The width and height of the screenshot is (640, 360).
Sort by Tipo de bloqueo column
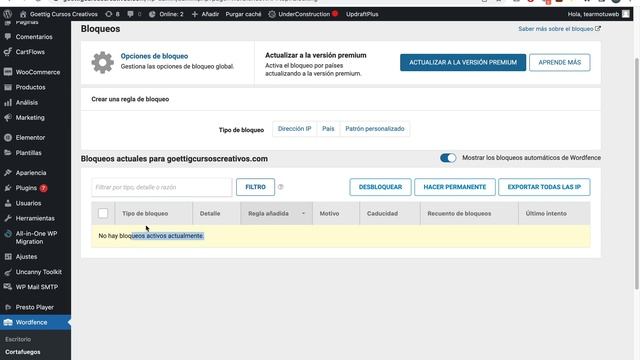tap(145, 213)
